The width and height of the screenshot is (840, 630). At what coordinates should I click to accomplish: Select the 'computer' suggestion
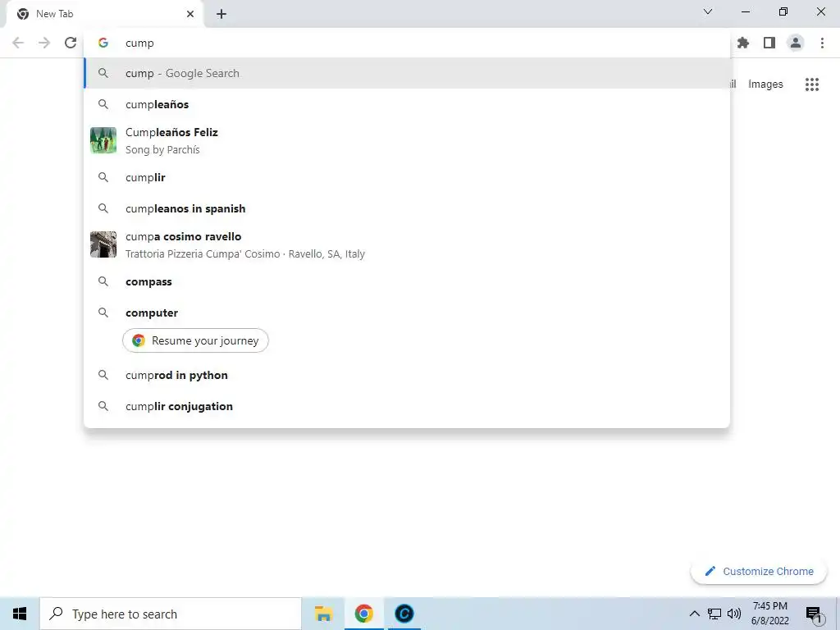(x=407, y=313)
